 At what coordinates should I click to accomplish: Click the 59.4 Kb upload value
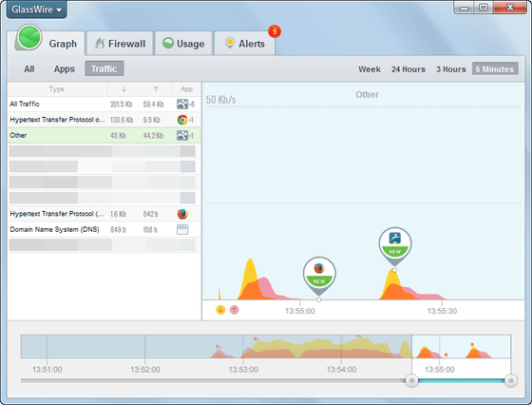(153, 105)
